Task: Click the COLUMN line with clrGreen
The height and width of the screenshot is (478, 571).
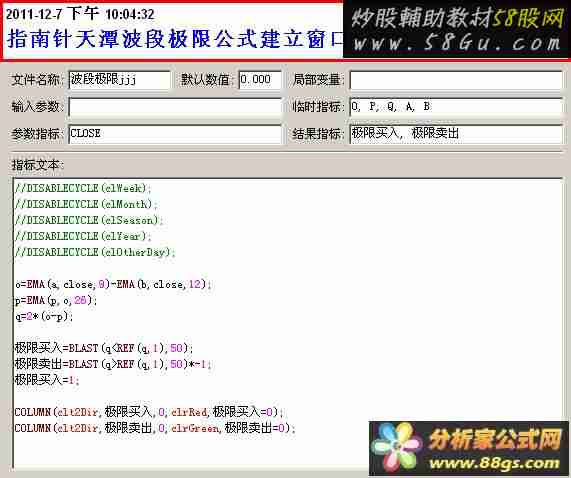Action: [x=155, y=428]
